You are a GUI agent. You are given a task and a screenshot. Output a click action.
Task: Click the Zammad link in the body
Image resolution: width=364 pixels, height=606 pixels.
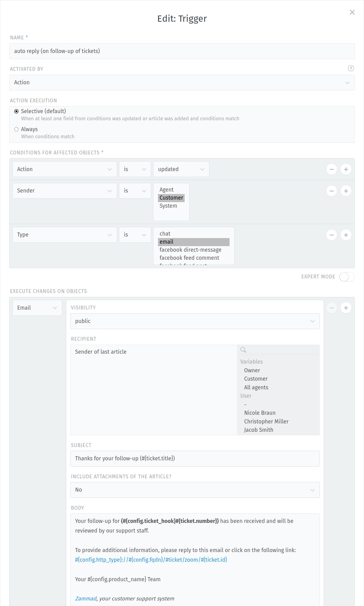[x=86, y=599]
